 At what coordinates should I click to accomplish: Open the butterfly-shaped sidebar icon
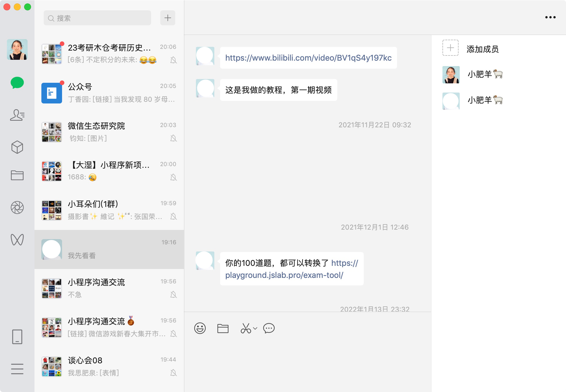[17, 239]
